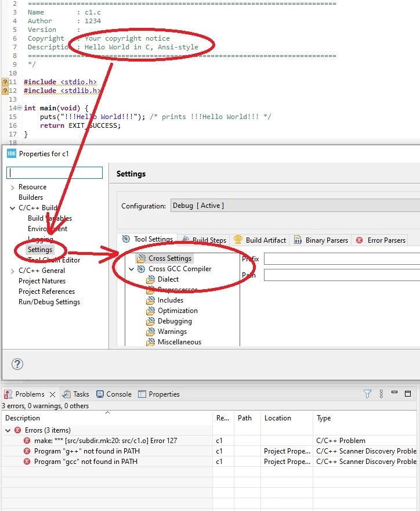The width and height of the screenshot is (420, 511).
Task: Open the Build Artifact tab
Action: click(x=260, y=240)
